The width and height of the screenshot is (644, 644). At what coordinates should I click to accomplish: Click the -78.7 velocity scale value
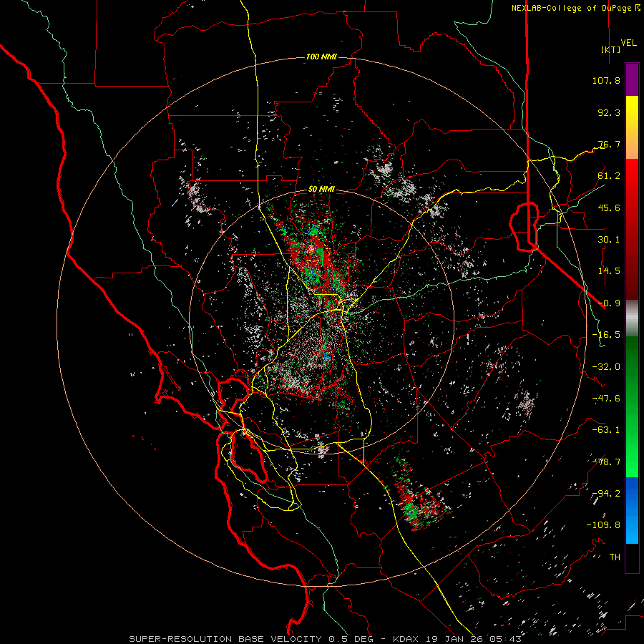click(606, 462)
